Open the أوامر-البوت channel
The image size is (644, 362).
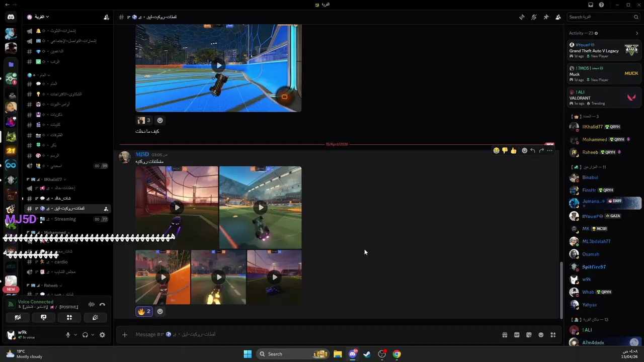[67, 104]
